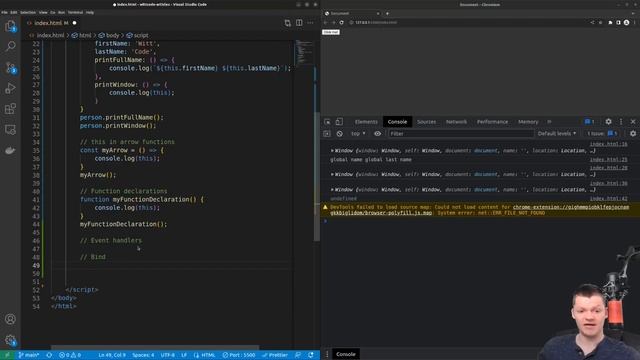
Task: Click the 'Click me!' button on the page
Action: 331,32
